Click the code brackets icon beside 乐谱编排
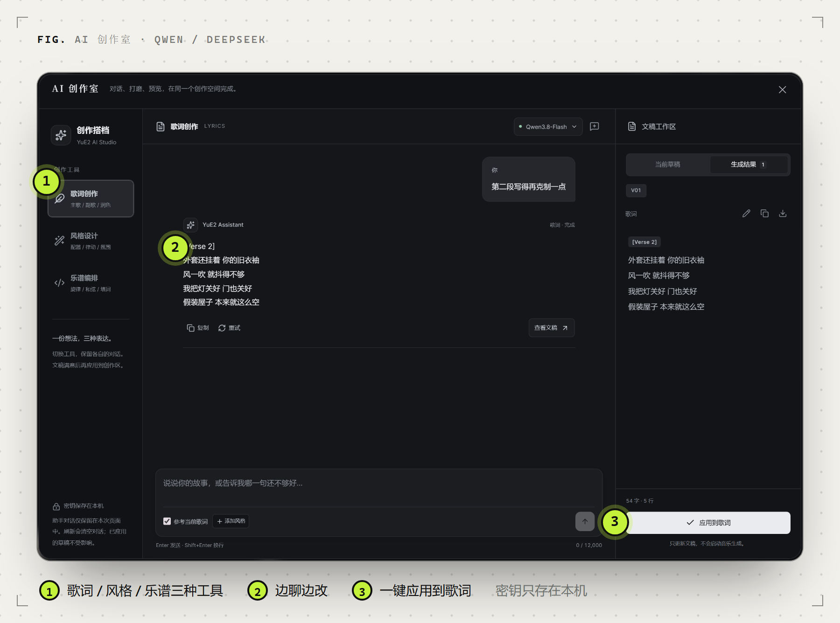The image size is (840, 623). click(59, 283)
